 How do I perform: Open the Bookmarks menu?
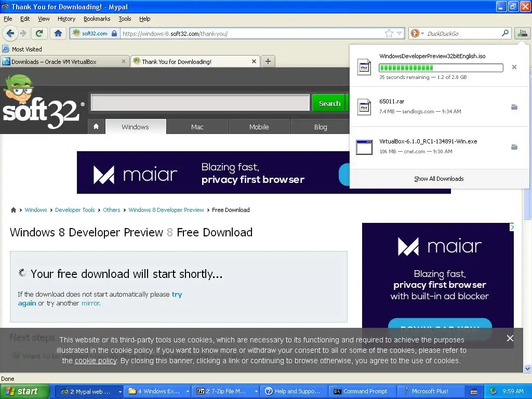[97, 19]
